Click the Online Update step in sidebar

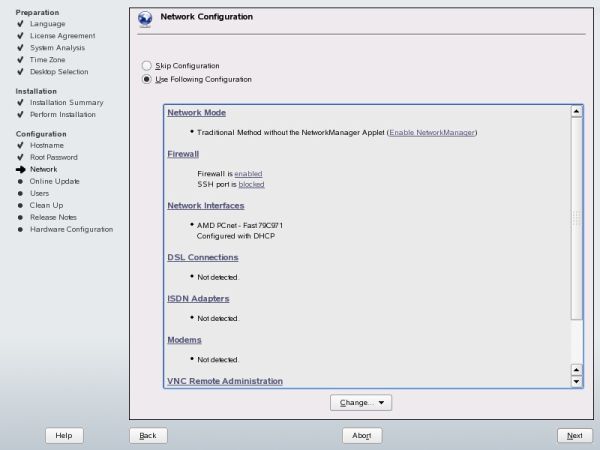(55, 181)
